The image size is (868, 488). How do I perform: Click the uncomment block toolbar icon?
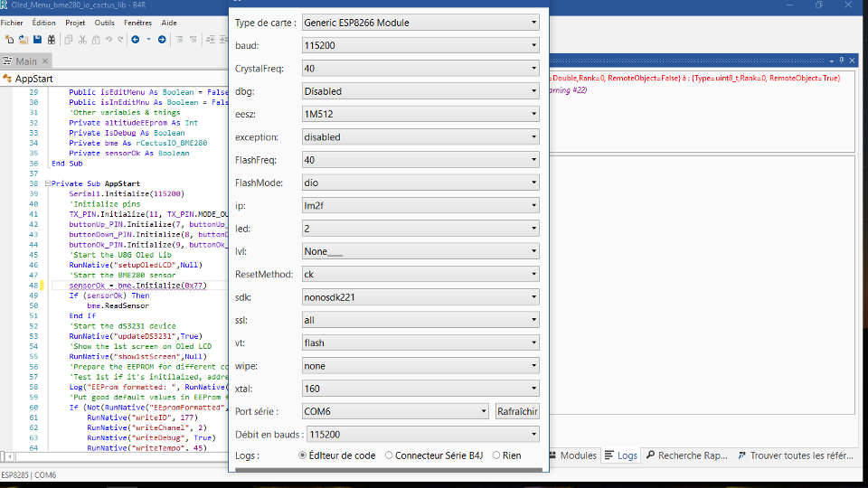(193, 39)
